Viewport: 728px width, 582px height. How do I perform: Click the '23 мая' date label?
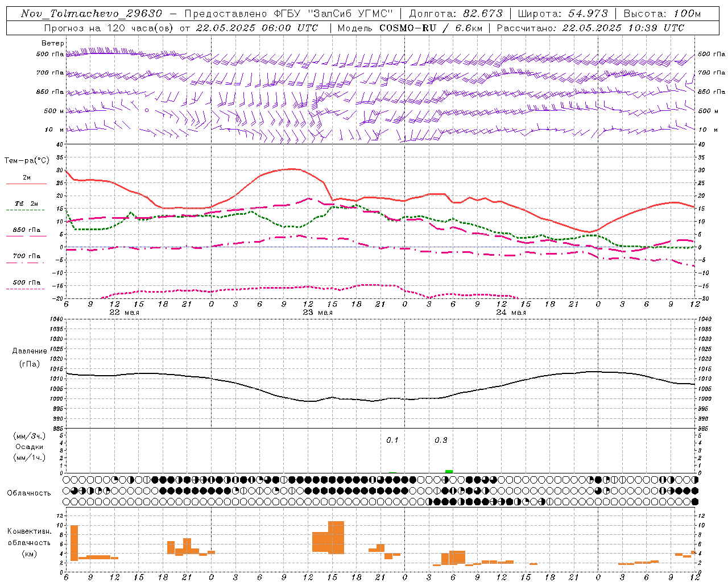[x=317, y=312]
